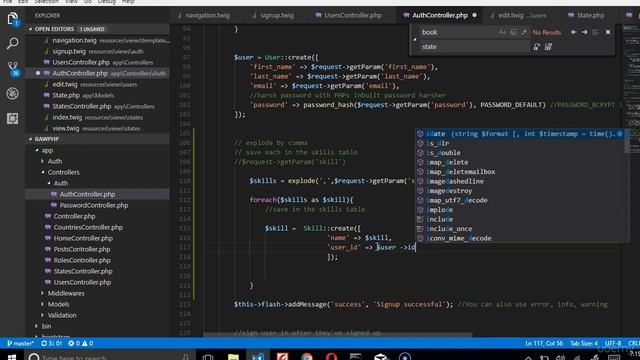Image resolution: width=640 pixels, height=360 pixels.
Task: Open the Search view in activity bar
Action: 12,43
